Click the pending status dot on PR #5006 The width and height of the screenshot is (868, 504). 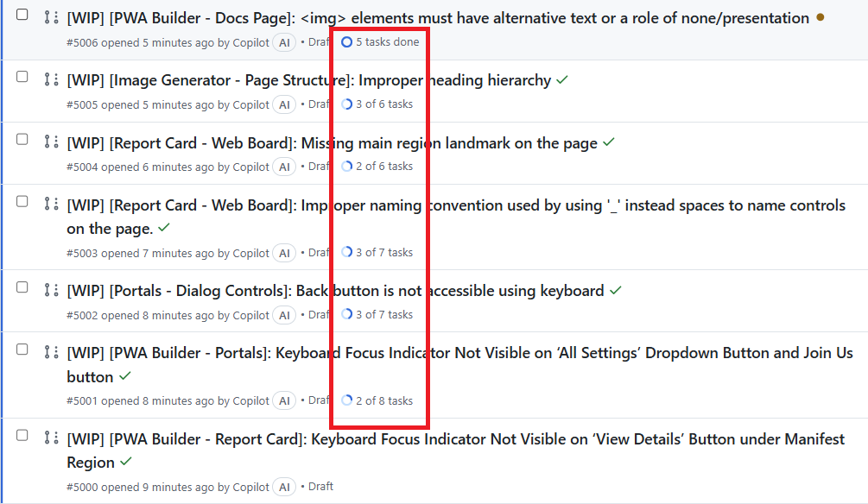pyautogui.click(x=820, y=18)
